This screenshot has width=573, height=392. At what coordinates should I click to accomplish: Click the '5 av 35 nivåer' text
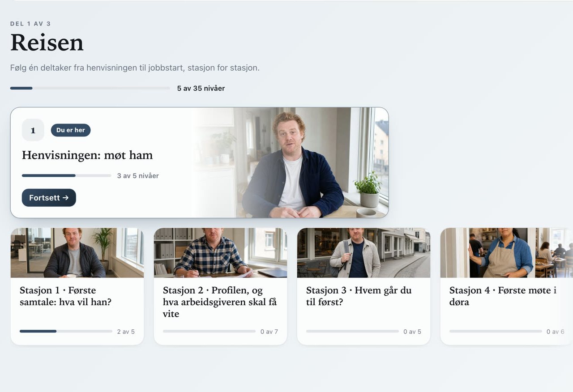pos(201,88)
